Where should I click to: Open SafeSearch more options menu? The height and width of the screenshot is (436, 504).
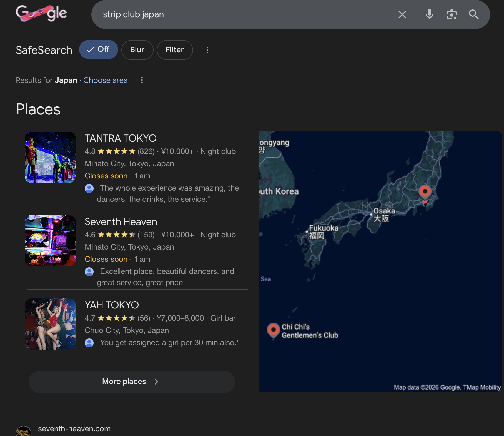coord(207,50)
